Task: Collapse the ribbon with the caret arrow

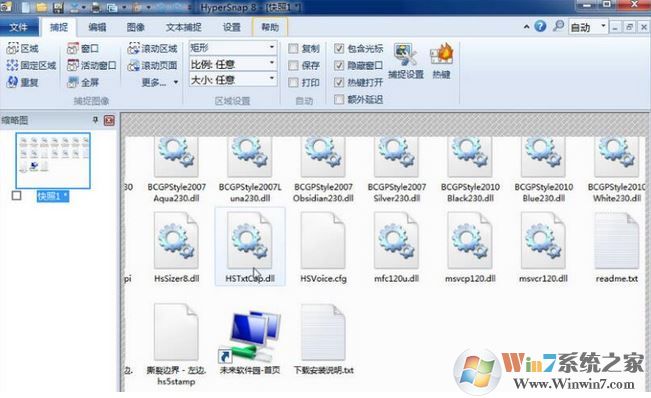Action: point(526,27)
